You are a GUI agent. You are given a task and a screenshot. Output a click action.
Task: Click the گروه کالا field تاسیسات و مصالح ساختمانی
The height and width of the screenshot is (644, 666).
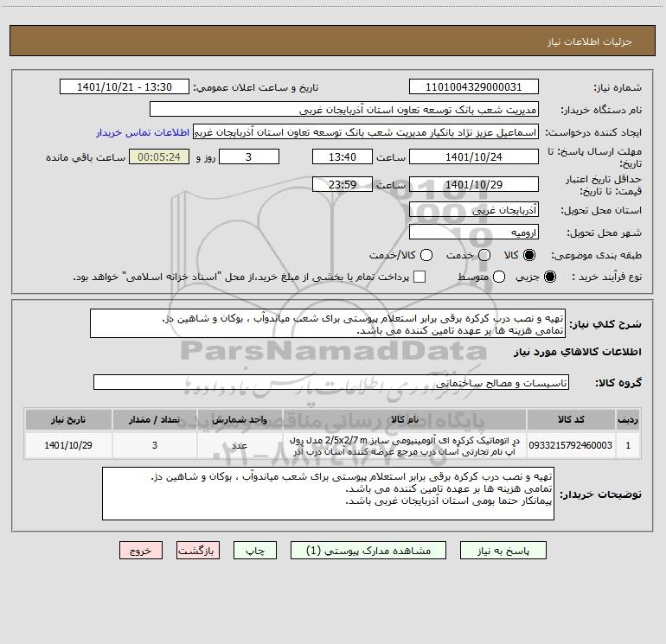(x=331, y=382)
